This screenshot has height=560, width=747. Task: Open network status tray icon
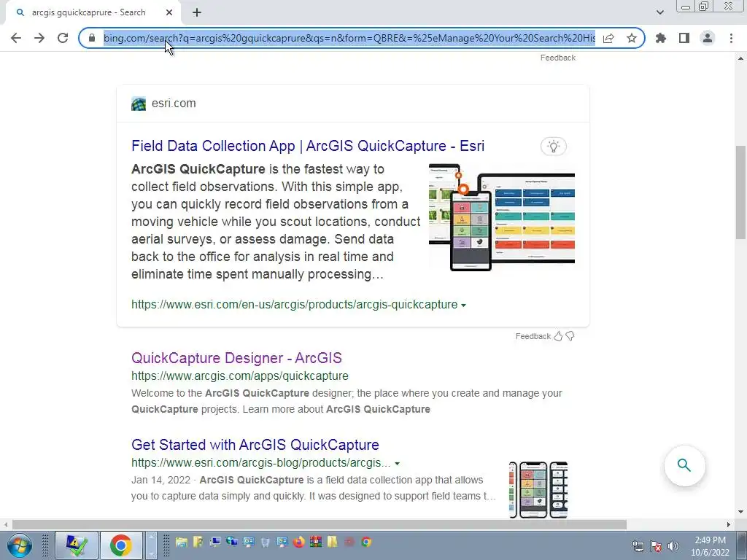(638, 546)
